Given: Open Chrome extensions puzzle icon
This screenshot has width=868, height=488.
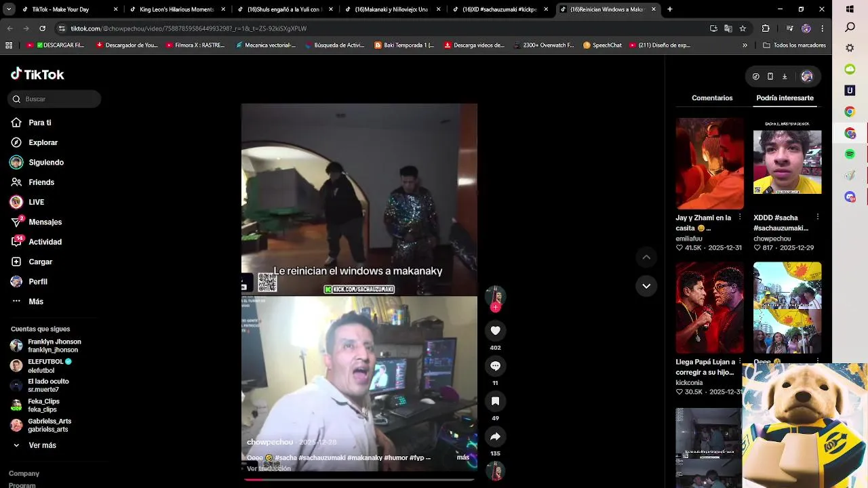Looking at the screenshot, I should click(766, 28).
